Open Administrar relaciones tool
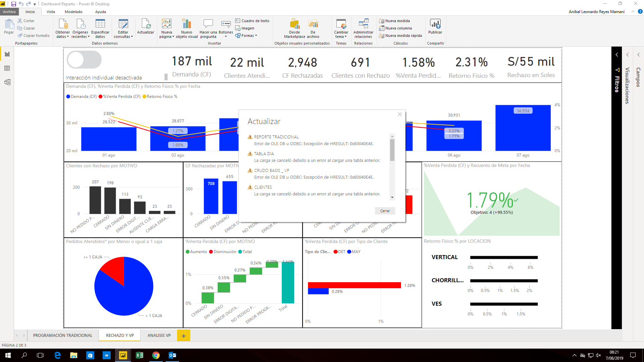Image resolution: width=644 pixels, height=362 pixels. click(363, 28)
